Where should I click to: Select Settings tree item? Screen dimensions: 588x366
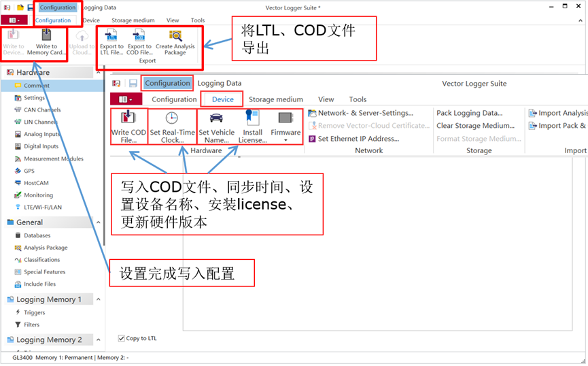coord(34,97)
